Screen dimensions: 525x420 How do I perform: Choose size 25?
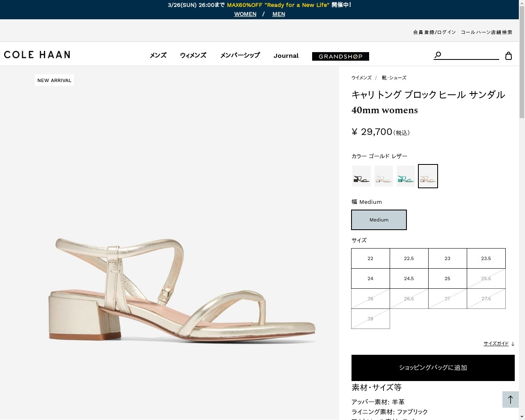[x=447, y=278]
